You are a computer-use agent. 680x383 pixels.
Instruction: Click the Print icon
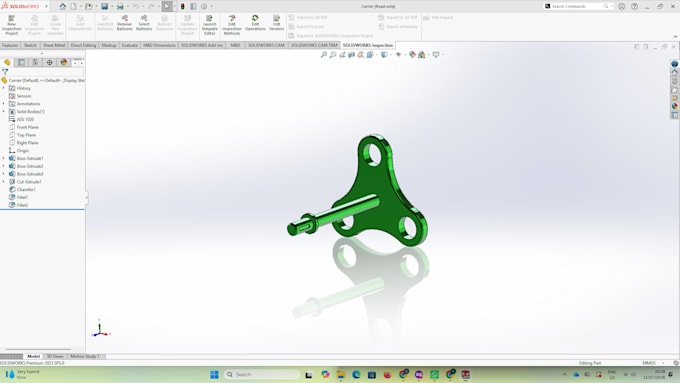point(120,7)
